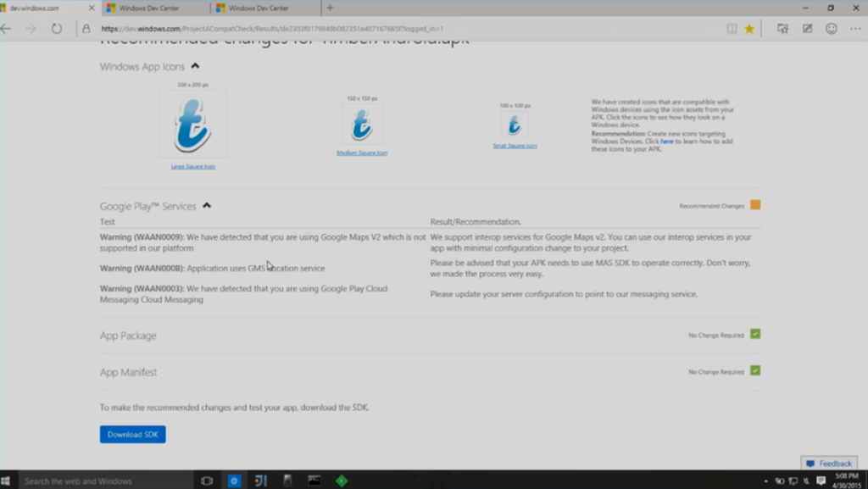The image size is (868, 489).
Task: Open the Action Center notification icon
Action: point(821,481)
